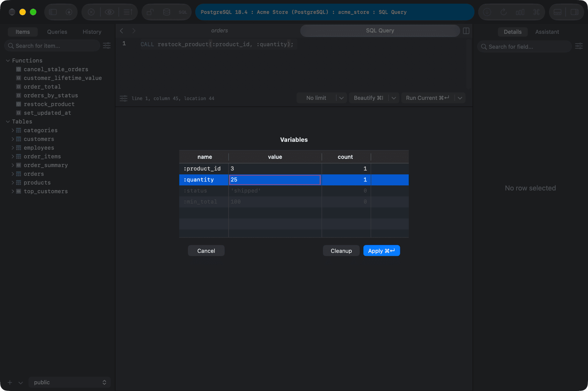
Task: Switch to the Assistant tab
Action: click(x=547, y=32)
